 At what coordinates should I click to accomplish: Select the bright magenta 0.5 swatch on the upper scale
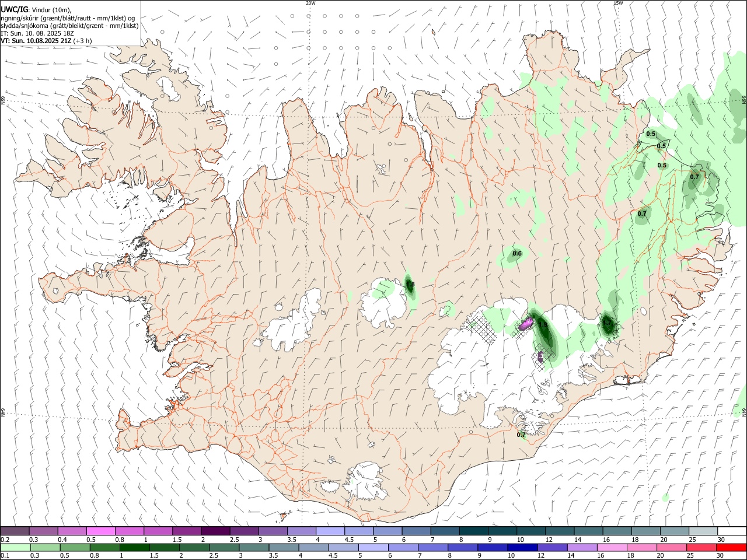(101, 531)
